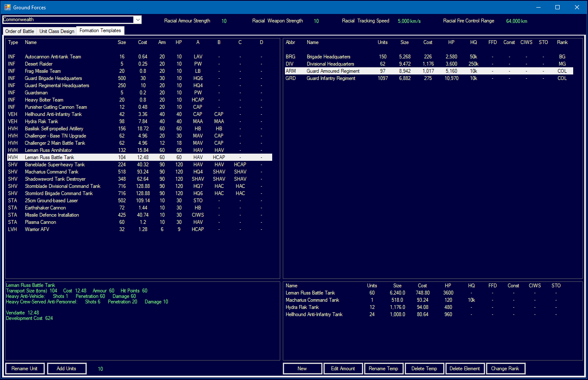
Task: Select Basilisk Self-propelled Artillery row
Action: click(x=140, y=129)
